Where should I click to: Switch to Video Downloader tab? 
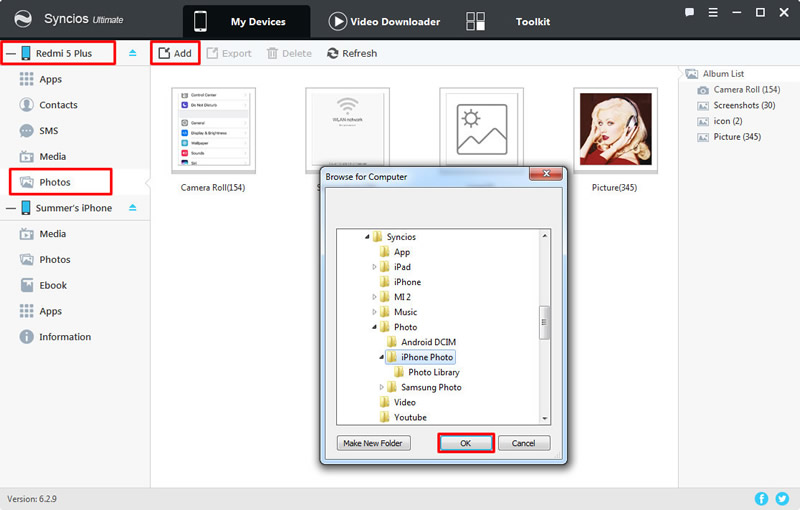[384, 21]
